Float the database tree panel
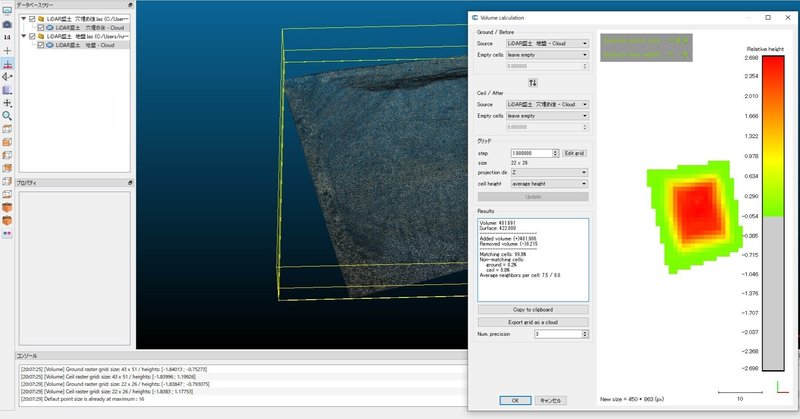Screen dimensions: 800x419 point(130,5)
